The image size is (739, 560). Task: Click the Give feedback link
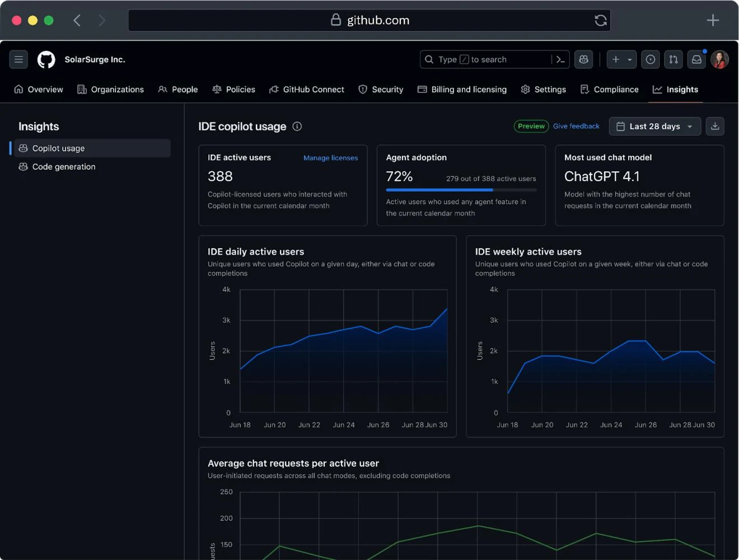click(576, 127)
